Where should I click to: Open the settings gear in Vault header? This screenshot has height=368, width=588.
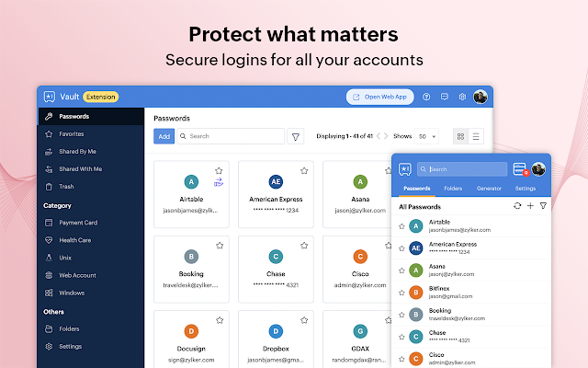tap(462, 97)
